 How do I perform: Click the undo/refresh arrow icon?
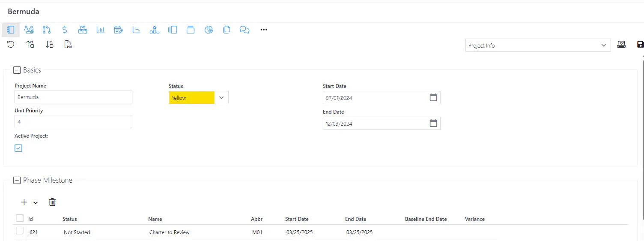[x=11, y=44]
